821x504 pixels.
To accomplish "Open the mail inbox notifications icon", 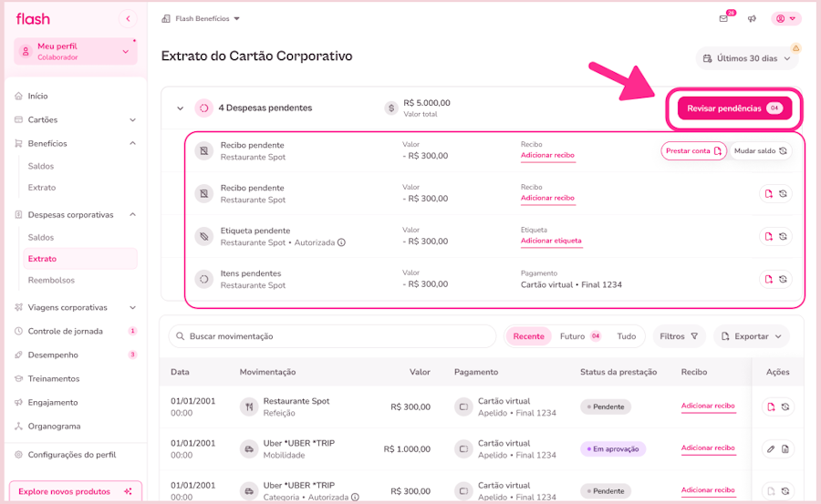I will click(723, 19).
